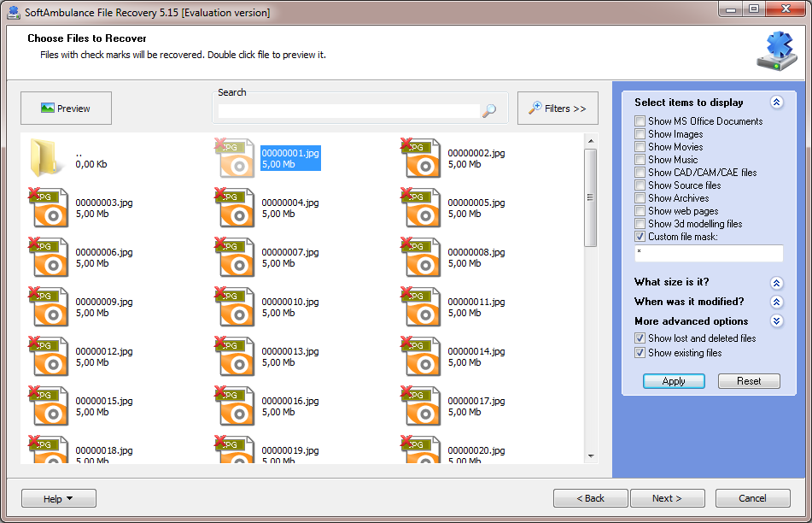Select the 00000016.jpg file icon
This screenshot has width=812, height=523.
[235, 405]
